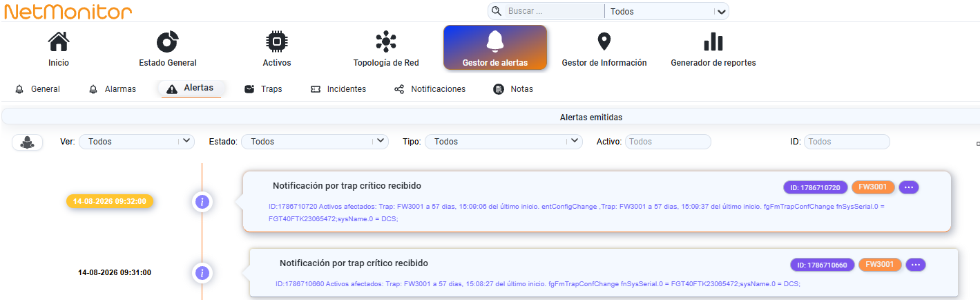Switch to the Traps tab
This screenshot has height=300, width=980.
pos(263,89)
